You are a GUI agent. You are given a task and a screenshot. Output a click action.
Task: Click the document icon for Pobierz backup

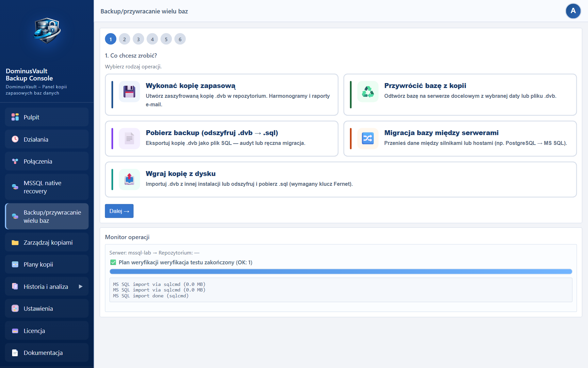[x=129, y=139]
